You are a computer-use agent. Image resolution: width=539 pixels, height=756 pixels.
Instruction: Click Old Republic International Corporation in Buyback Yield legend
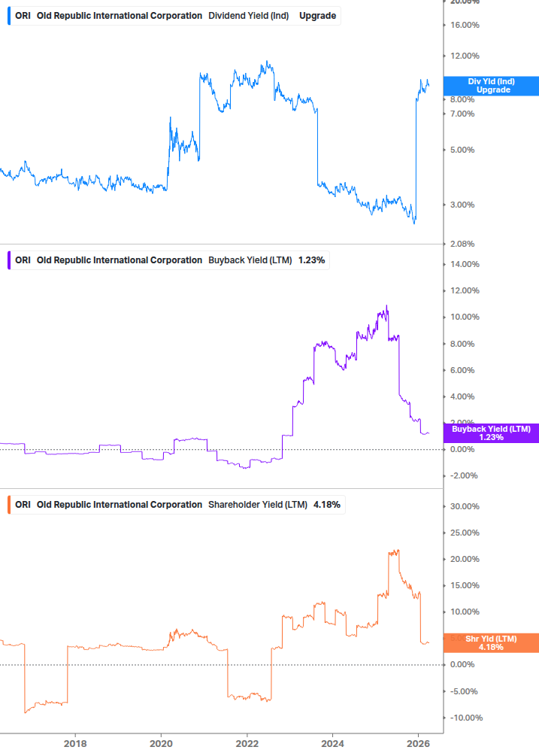pos(120,260)
